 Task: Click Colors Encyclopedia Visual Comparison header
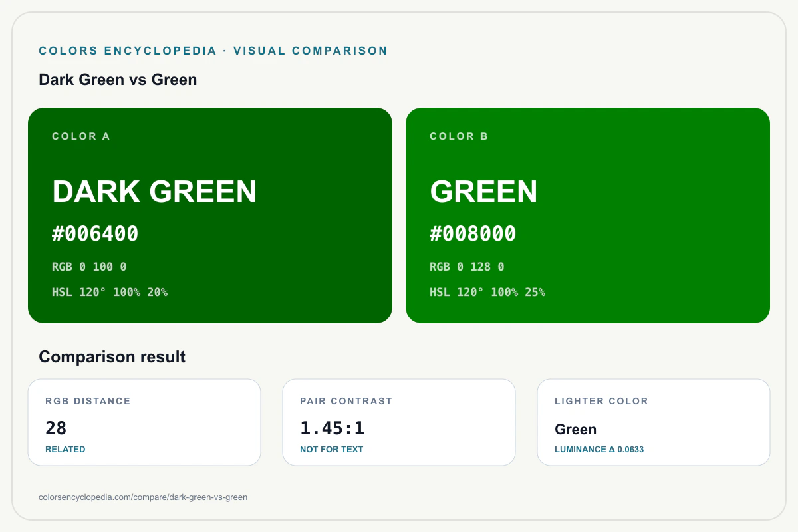[x=213, y=51]
